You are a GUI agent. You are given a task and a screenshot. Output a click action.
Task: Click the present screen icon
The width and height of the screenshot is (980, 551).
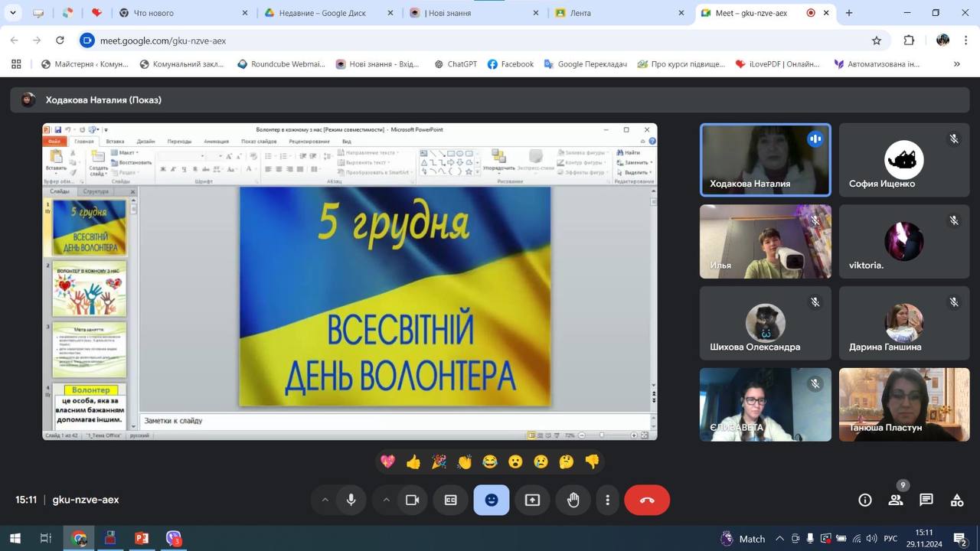point(532,500)
